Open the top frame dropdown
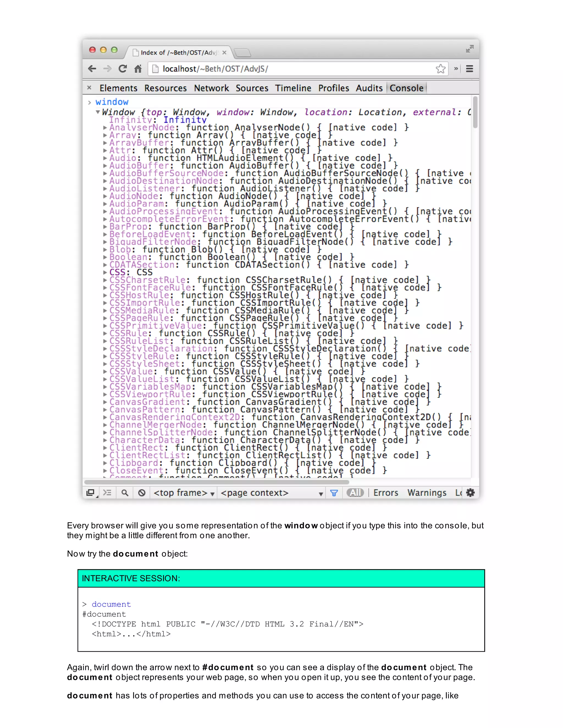 [184, 493]
